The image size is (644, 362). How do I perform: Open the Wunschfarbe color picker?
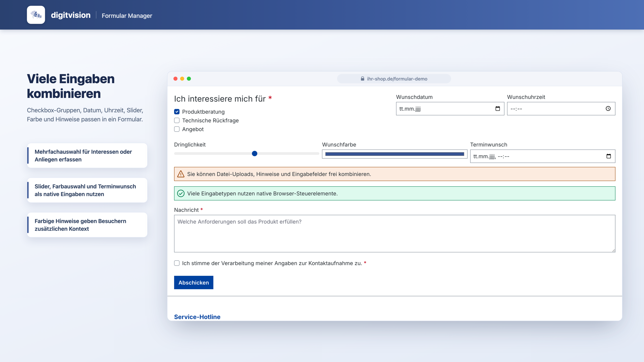[x=394, y=154]
